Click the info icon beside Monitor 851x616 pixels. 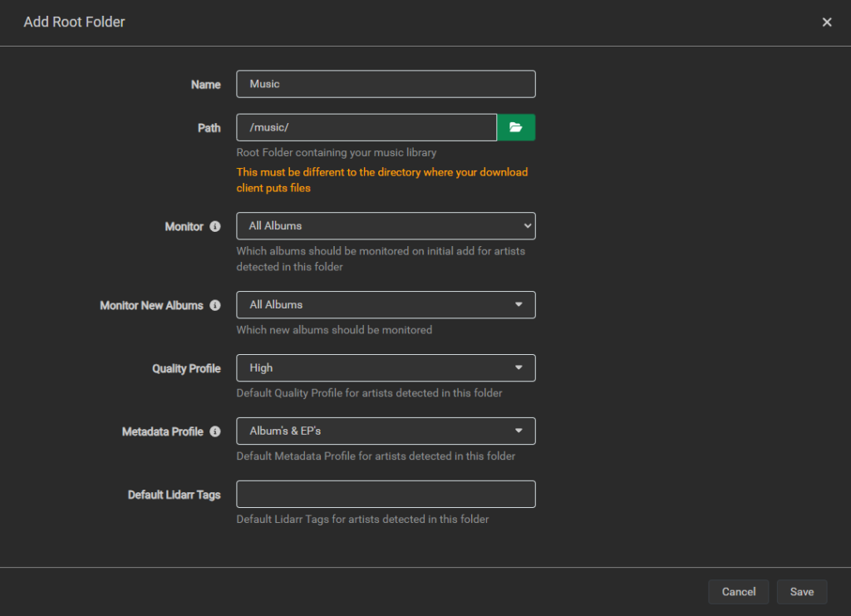pyautogui.click(x=215, y=225)
